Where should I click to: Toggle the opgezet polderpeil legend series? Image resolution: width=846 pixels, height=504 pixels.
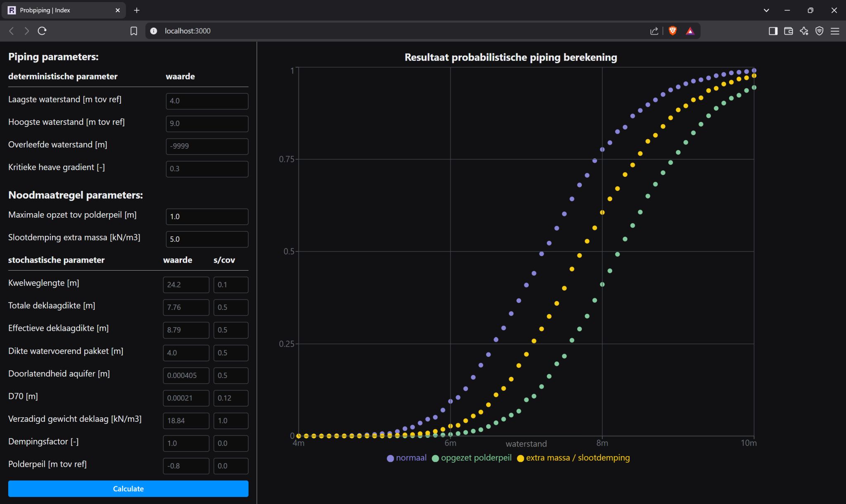471,458
